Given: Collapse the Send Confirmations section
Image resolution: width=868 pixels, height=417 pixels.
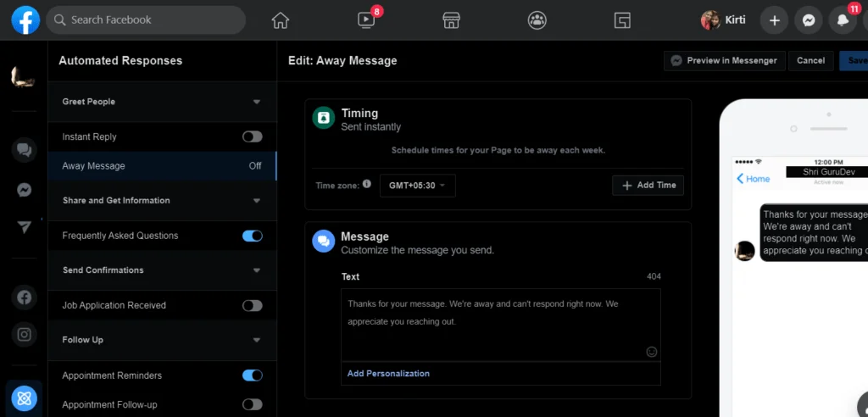Looking at the screenshot, I should click(257, 270).
